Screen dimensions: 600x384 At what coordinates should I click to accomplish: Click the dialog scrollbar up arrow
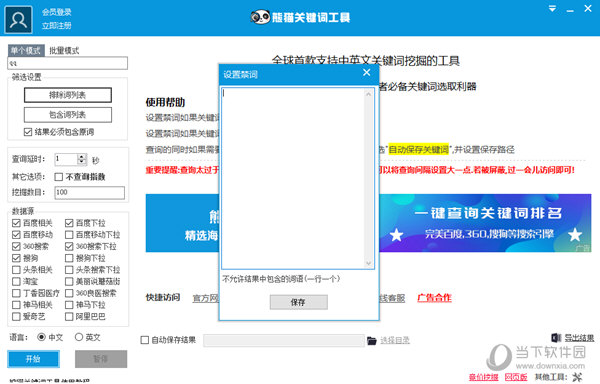pyautogui.click(x=369, y=94)
